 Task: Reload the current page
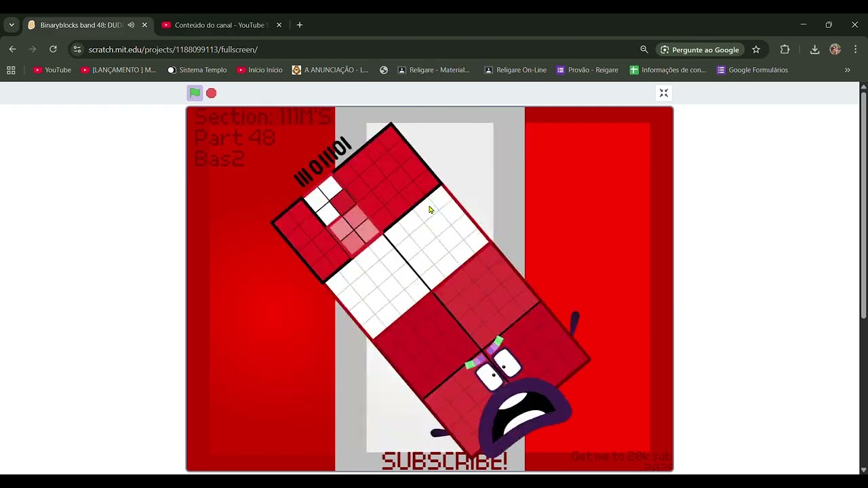click(x=53, y=49)
